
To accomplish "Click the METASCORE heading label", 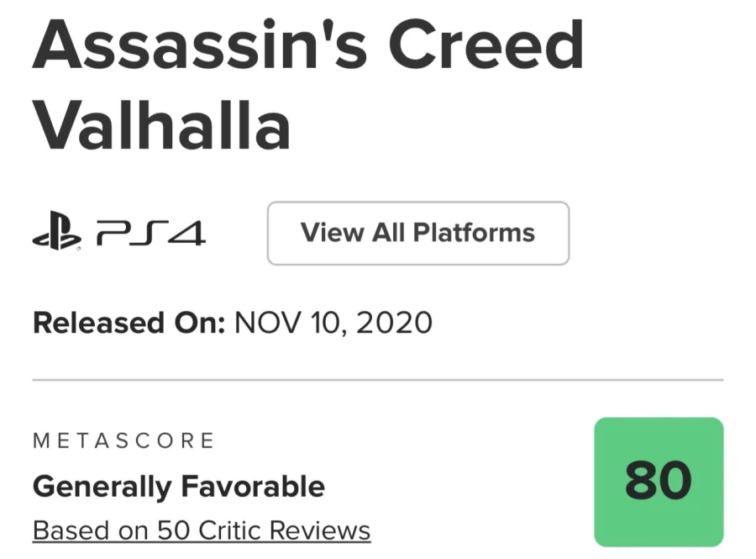I will 123,440.
